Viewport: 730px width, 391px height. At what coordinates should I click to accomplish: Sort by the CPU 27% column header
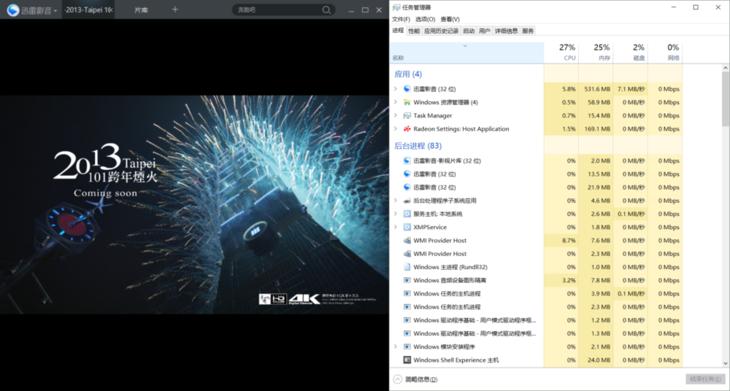[561, 53]
